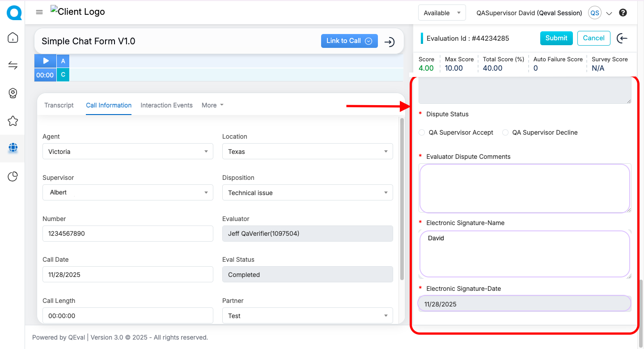Click the home icon in sidebar
The width and height of the screenshot is (644, 349).
(13, 38)
